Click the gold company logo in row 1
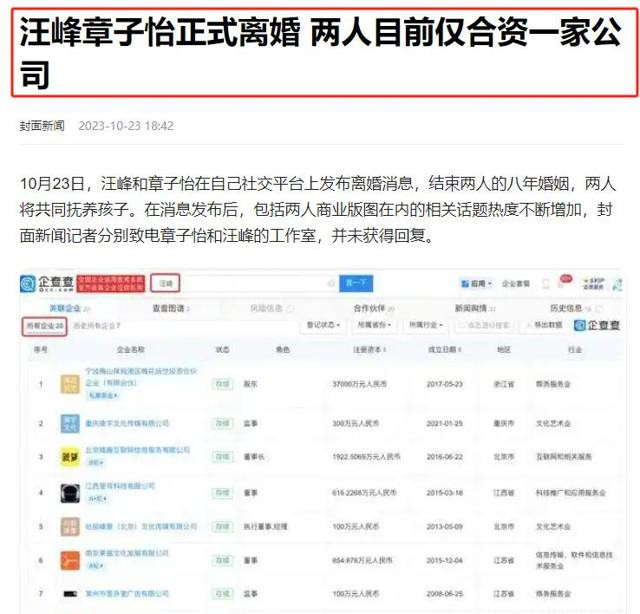This screenshot has height=614, width=640. [70, 384]
